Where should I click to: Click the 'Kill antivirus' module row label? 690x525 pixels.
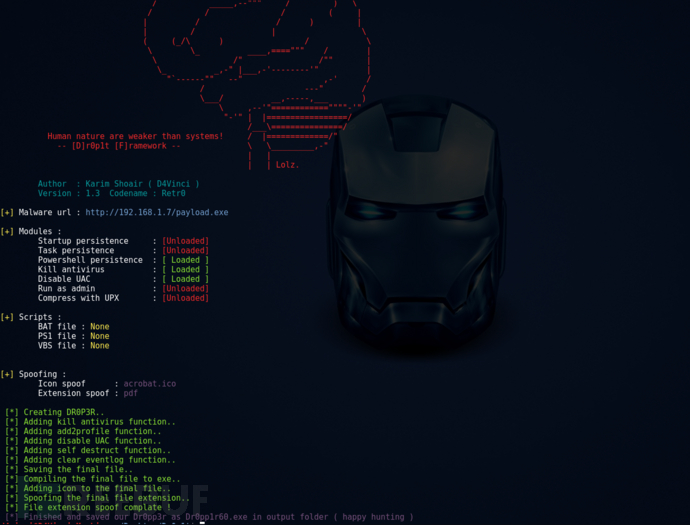point(71,269)
